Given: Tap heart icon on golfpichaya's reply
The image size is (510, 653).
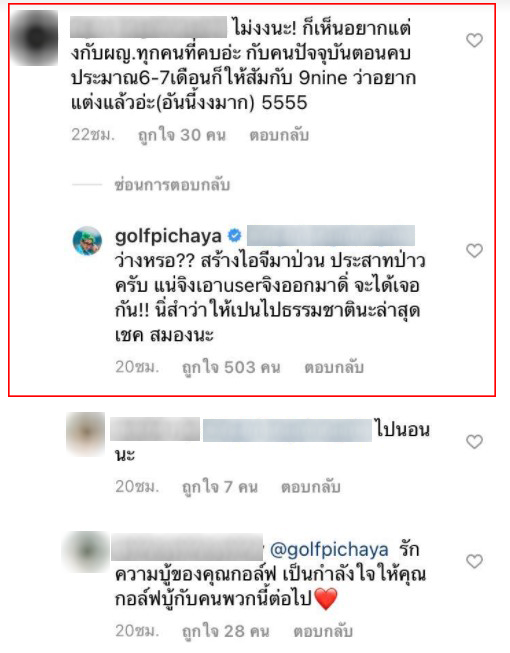Looking at the screenshot, I should [474, 251].
